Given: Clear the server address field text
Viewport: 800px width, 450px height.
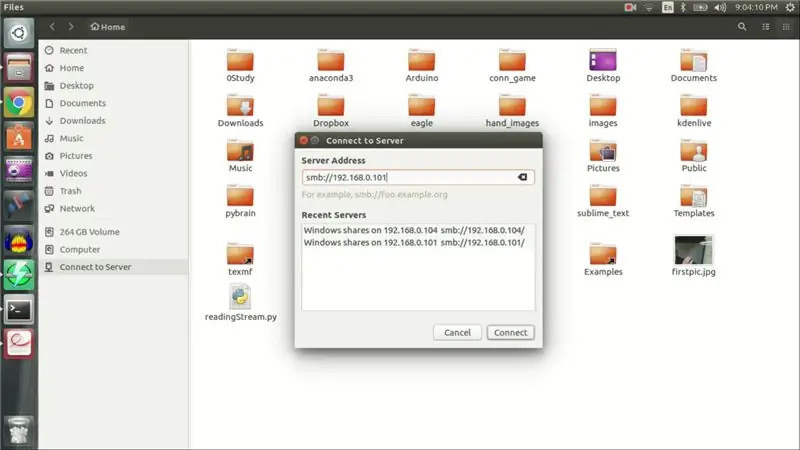Looking at the screenshot, I should (522, 177).
